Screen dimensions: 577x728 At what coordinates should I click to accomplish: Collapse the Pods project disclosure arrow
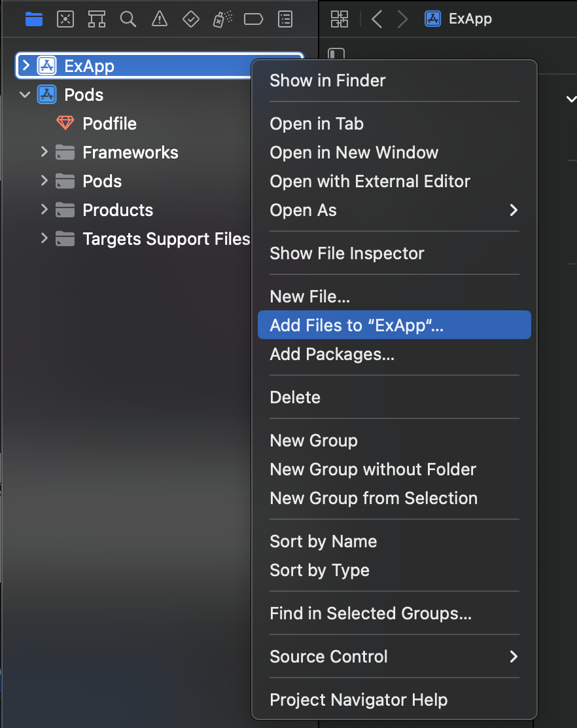tap(25, 95)
